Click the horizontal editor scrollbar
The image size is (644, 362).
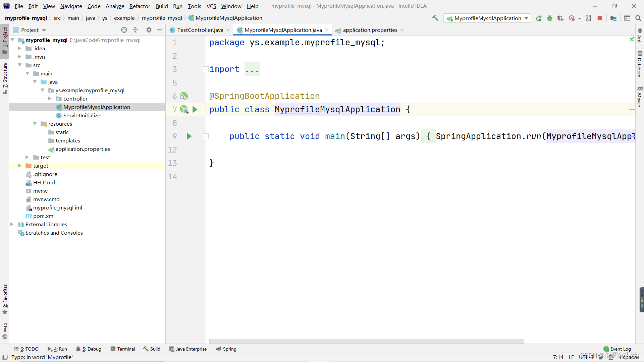click(x=366, y=341)
